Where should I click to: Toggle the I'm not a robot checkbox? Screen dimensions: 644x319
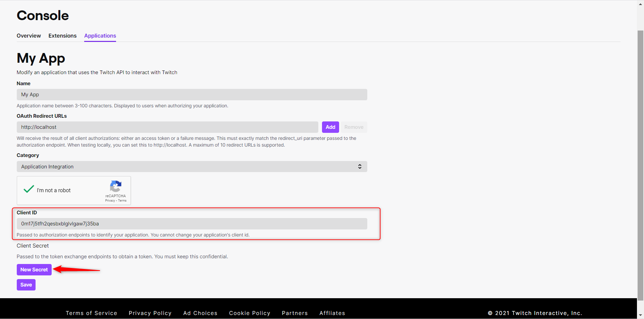tap(29, 190)
